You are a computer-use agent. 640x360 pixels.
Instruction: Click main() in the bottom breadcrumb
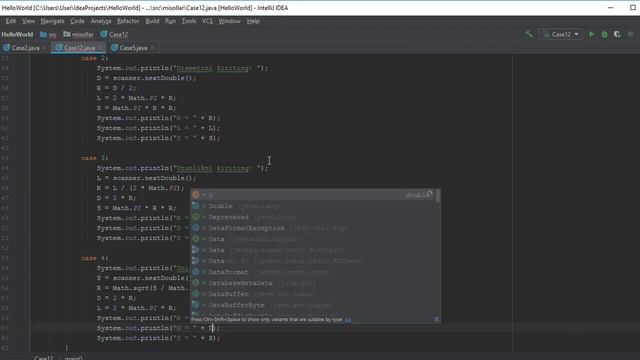pos(73,358)
